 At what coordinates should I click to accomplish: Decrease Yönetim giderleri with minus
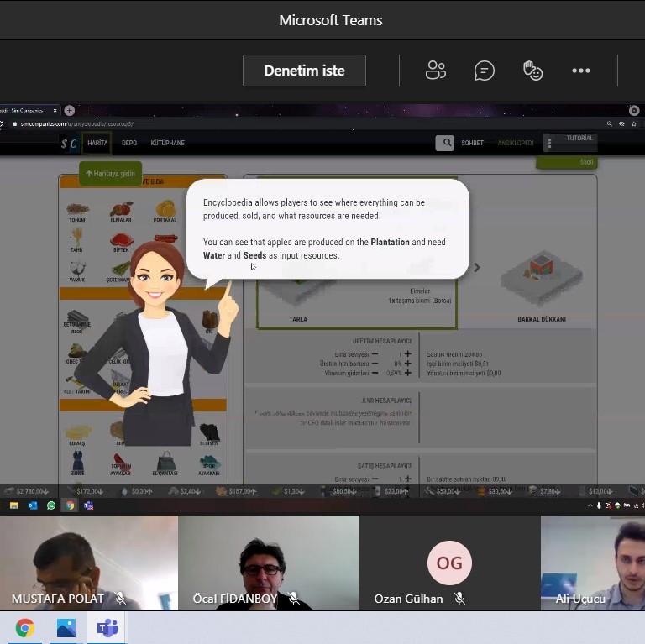[375, 373]
